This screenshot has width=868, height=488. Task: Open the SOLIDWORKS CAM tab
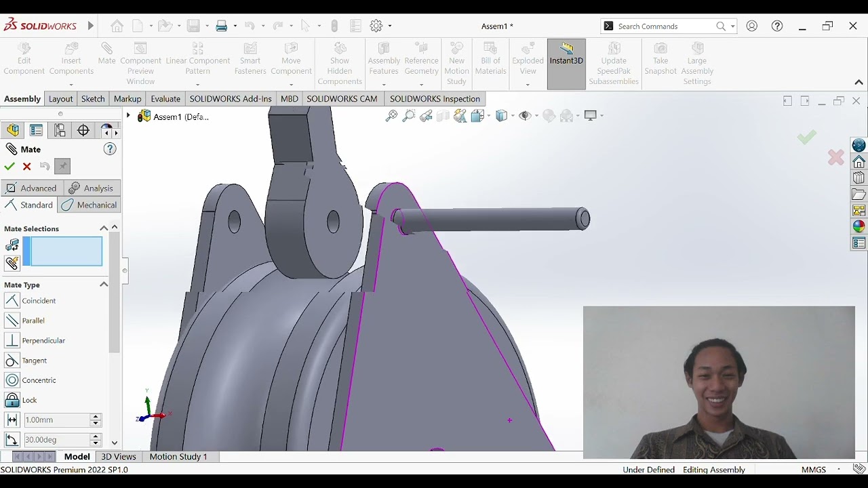[342, 98]
